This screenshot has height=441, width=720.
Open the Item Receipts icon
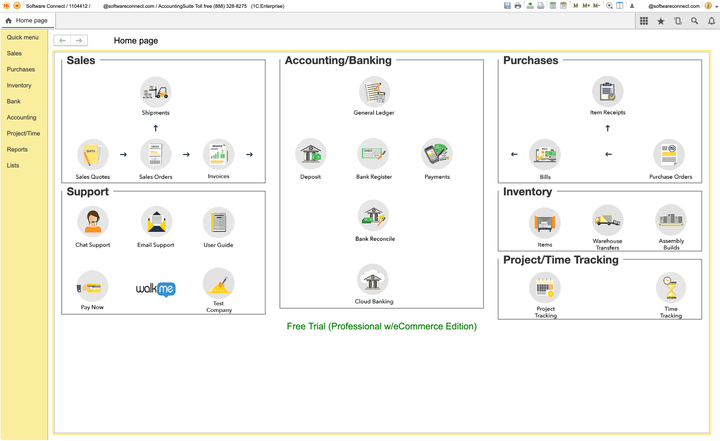pyautogui.click(x=607, y=92)
